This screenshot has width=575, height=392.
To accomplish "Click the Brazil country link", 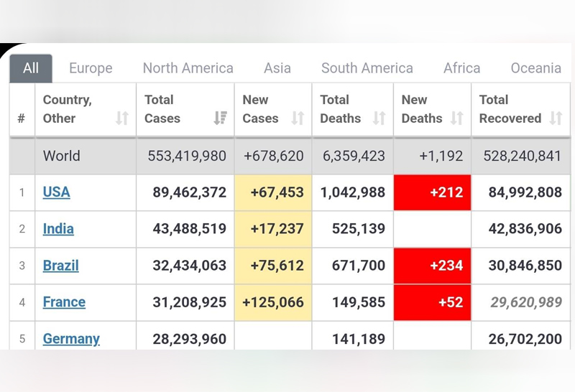I will click(x=60, y=266).
